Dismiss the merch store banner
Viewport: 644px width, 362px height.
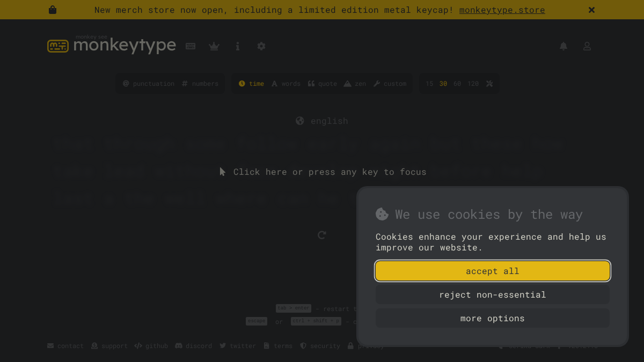pyautogui.click(x=591, y=10)
